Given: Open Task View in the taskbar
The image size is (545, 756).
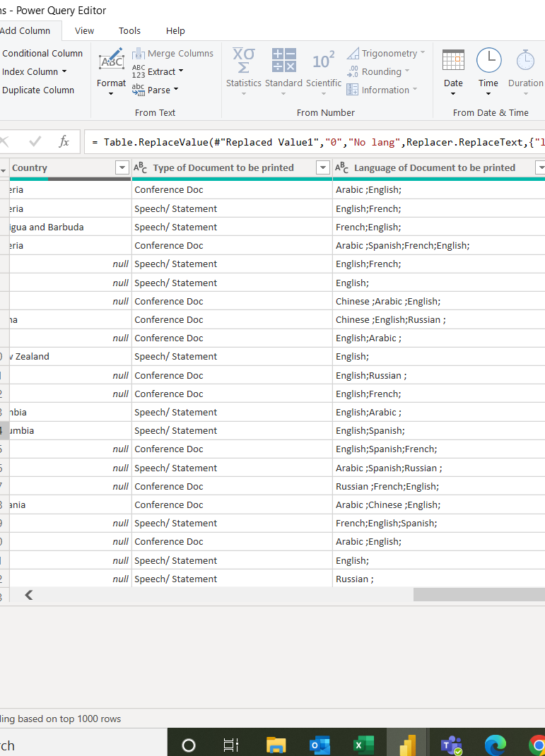Looking at the screenshot, I should pos(231,745).
